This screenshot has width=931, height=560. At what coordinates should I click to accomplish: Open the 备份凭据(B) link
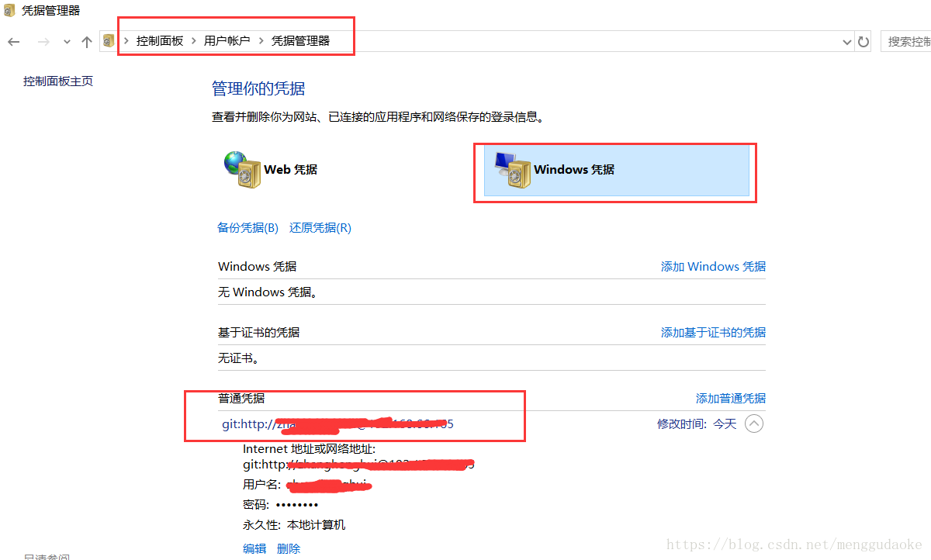pyautogui.click(x=247, y=227)
